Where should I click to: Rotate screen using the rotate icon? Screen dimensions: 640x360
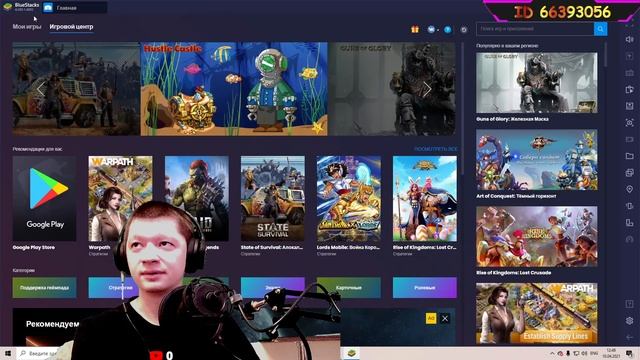pos(629,223)
